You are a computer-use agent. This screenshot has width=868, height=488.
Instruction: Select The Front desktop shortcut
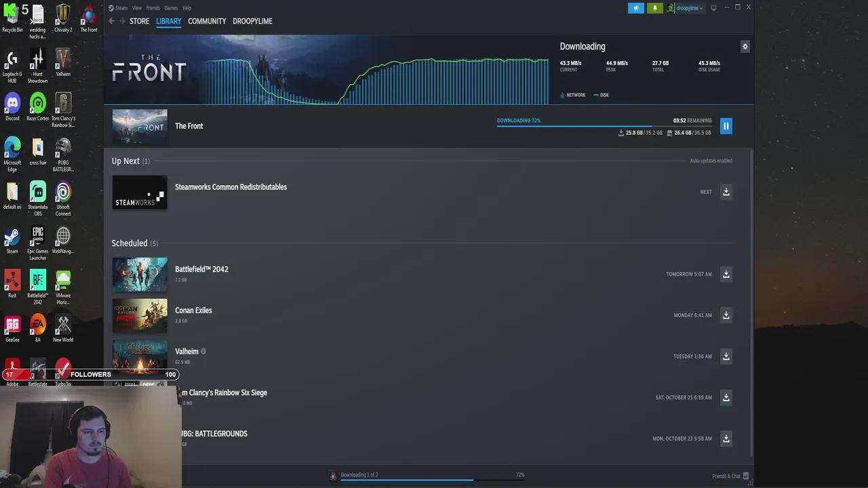click(x=89, y=18)
